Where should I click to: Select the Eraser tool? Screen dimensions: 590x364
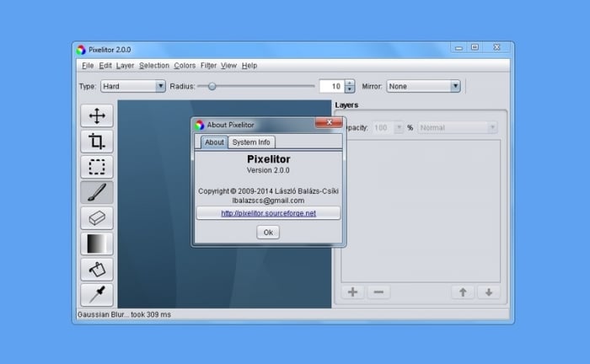pos(97,218)
